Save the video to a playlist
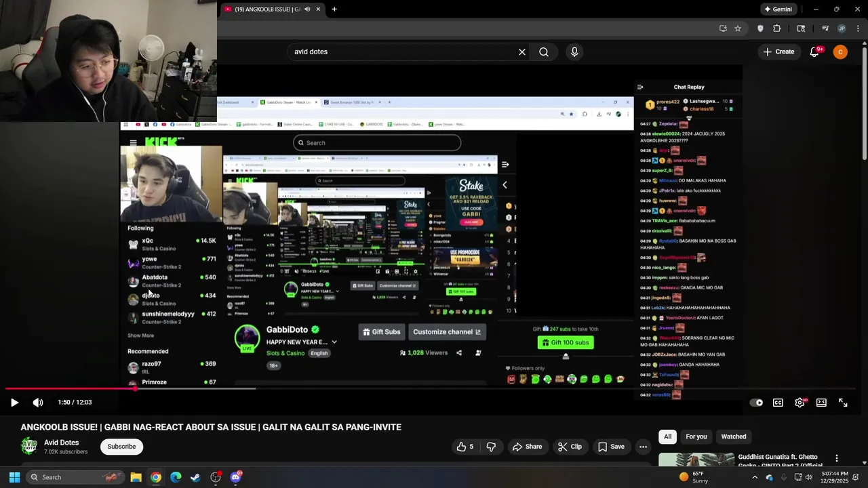This screenshot has width=868, height=488. coord(611,447)
